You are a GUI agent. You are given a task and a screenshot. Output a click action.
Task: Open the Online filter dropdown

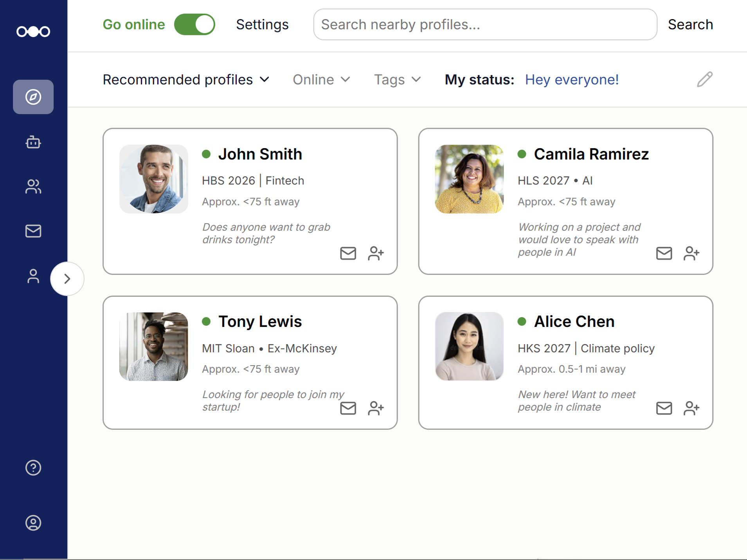321,80
